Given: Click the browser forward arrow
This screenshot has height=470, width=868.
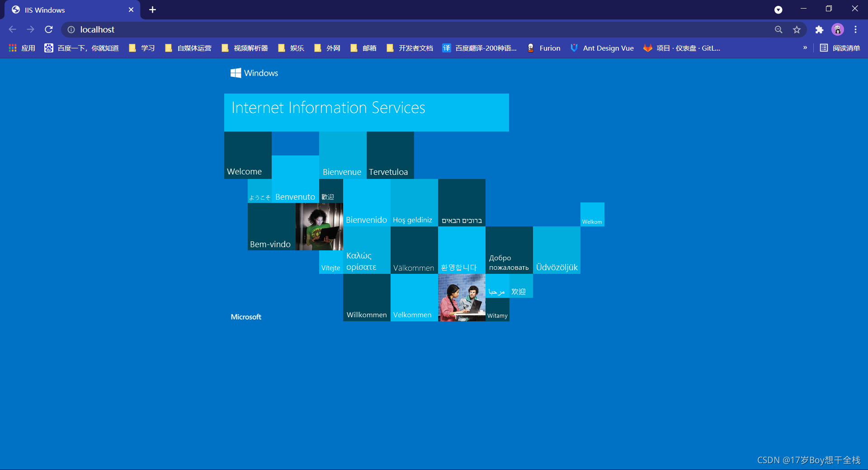Looking at the screenshot, I should coord(30,29).
